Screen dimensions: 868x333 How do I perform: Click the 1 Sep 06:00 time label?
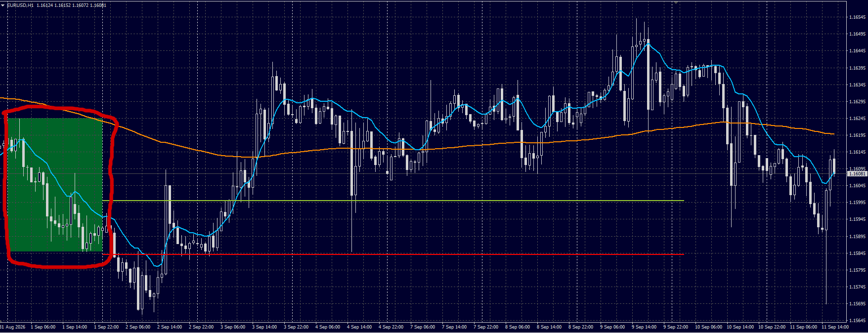[x=43, y=327]
